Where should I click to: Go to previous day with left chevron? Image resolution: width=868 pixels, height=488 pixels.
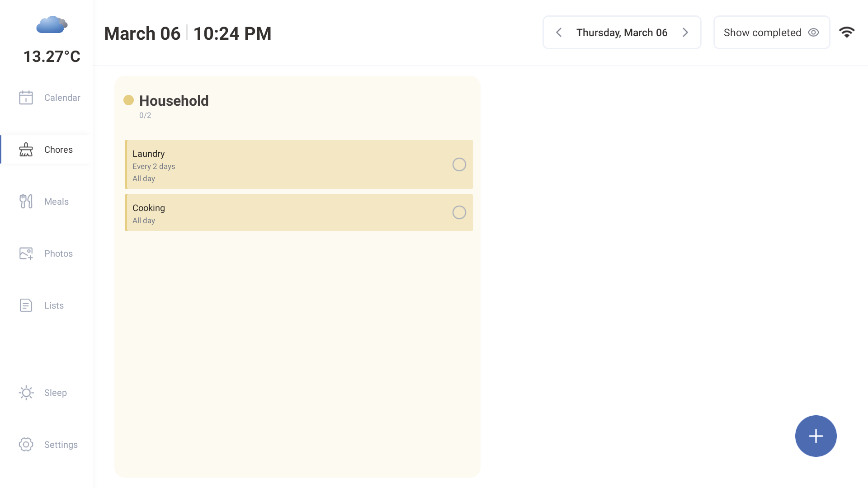click(x=559, y=33)
